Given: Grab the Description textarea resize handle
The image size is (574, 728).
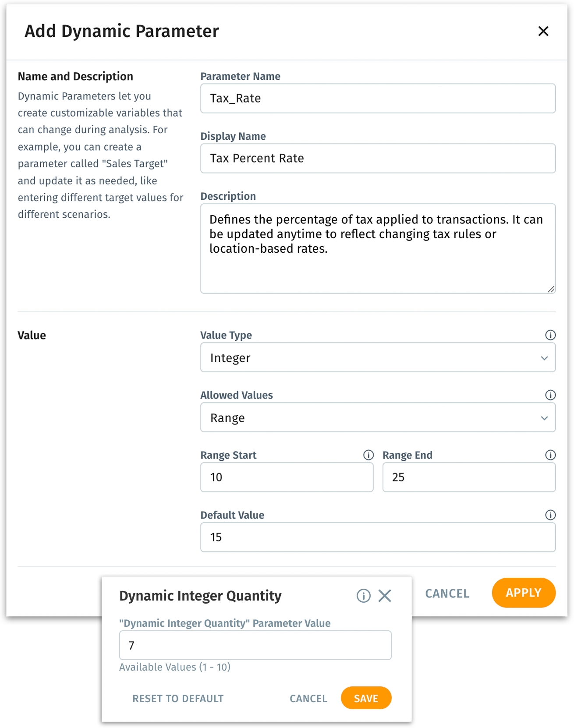Looking at the screenshot, I should (x=551, y=289).
